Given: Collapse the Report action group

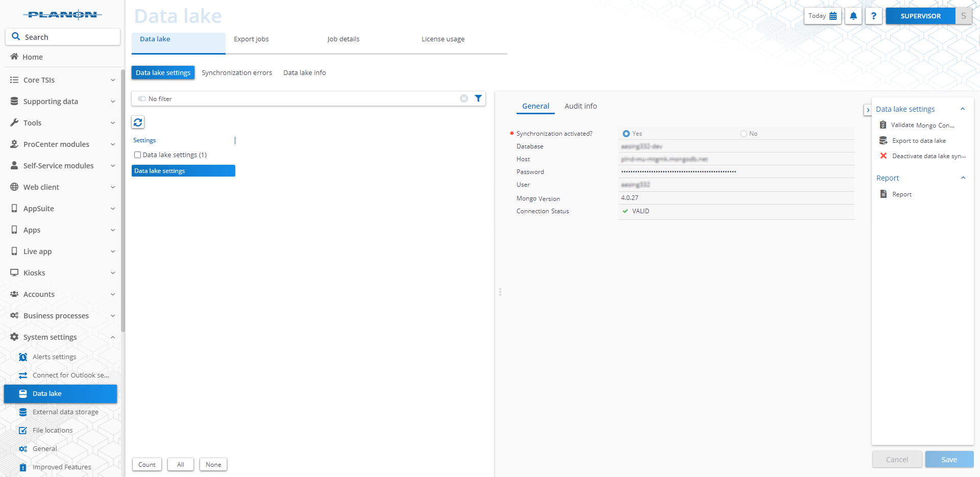Looking at the screenshot, I should [963, 178].
